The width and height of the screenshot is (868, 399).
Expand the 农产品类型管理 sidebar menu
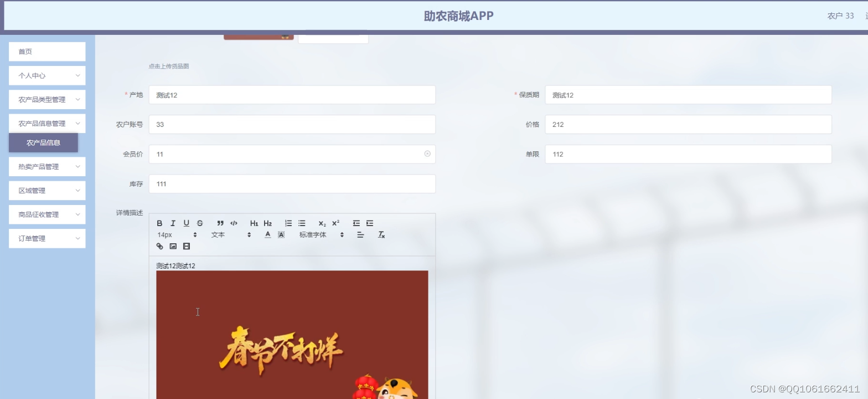coord(47,100)
